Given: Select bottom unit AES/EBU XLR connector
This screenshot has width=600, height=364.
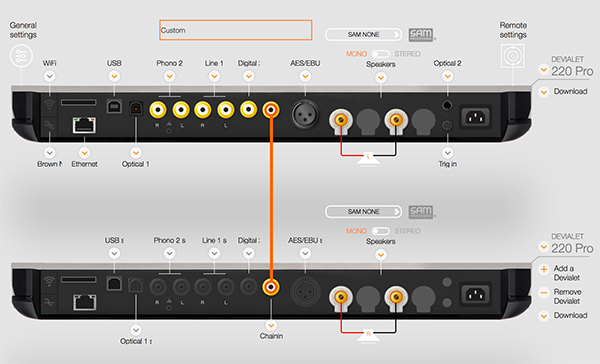Looking at the screenshot, I should pos(305,291).
